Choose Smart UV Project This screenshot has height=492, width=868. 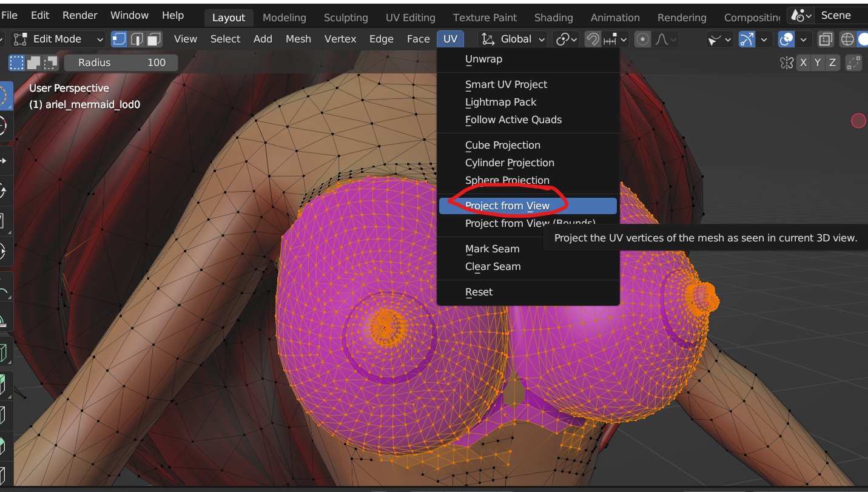click(x=528, y=85)
